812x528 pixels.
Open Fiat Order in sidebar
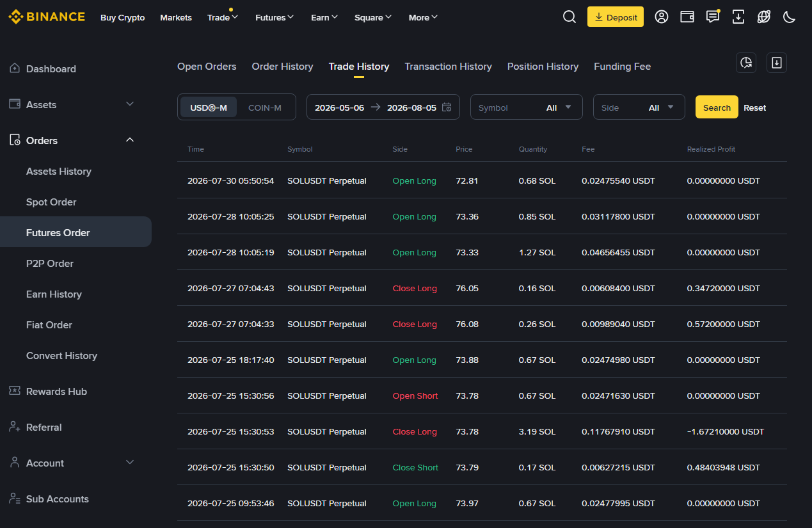pyautogui.click(x=49, y=324)
